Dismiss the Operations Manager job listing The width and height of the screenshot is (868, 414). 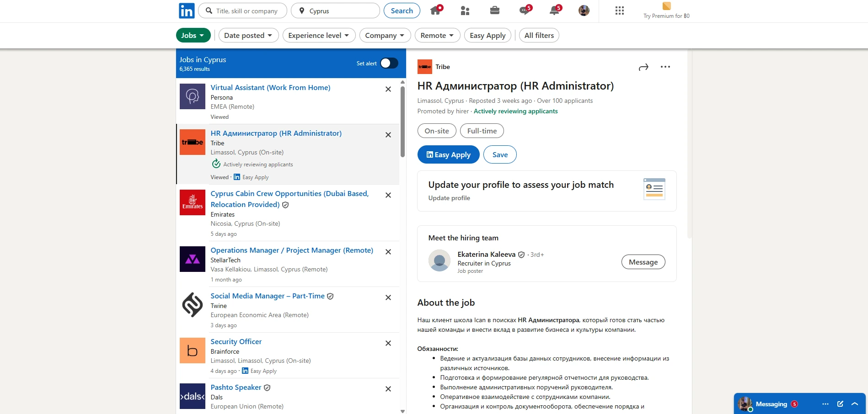[x=388, y=252]
